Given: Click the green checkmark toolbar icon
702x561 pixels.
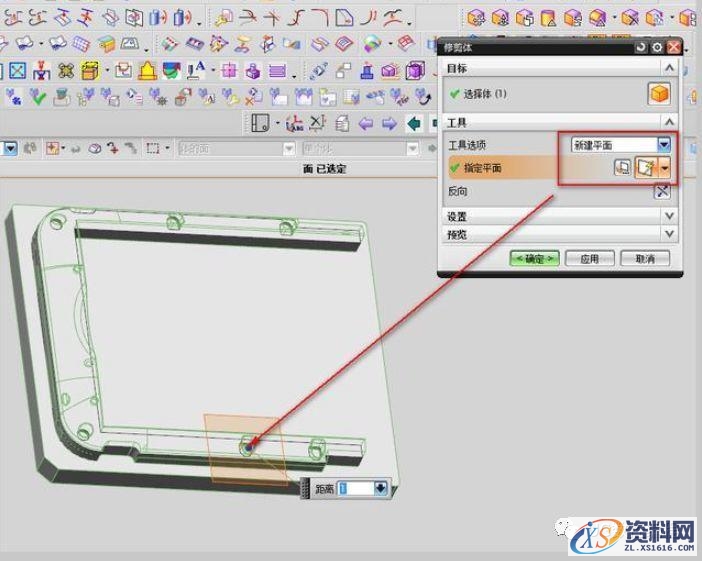Looking at the screenshot, I should (x=38, y=97).
